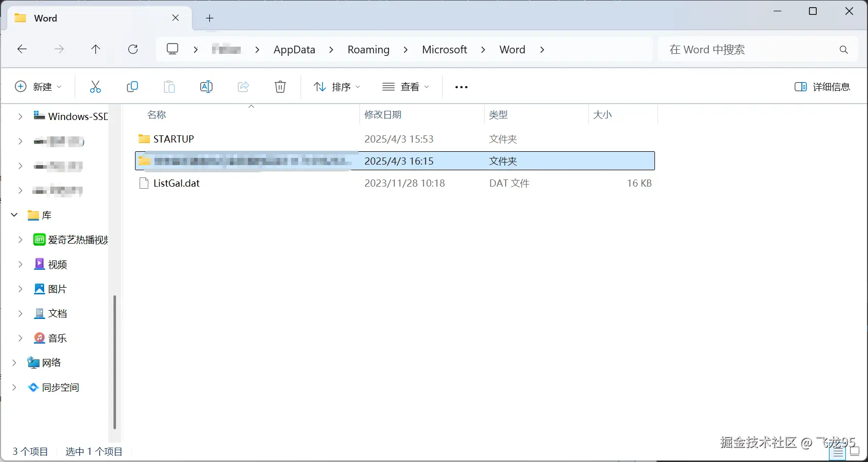
Task: Expand the 文档 library node
Action: click(x=20, y=313)
